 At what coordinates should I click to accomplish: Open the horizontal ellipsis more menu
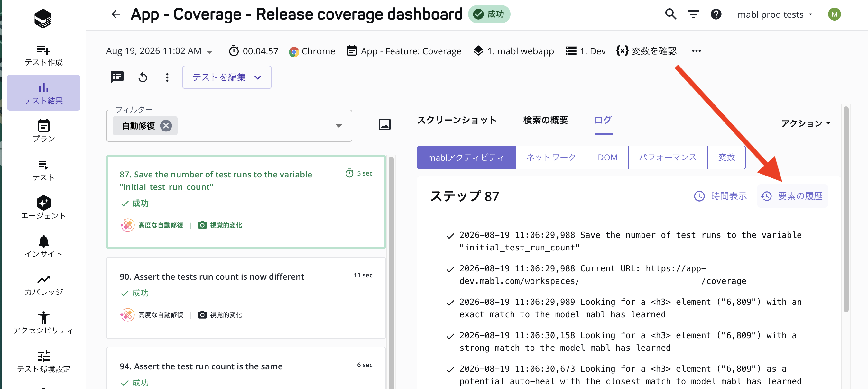point(697,51)
